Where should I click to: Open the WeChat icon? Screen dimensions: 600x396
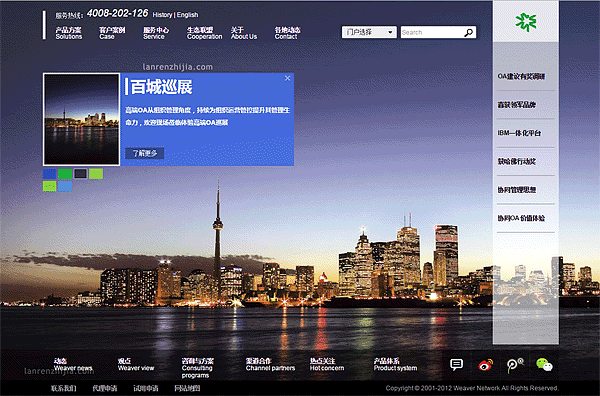pyautogui.click(x=544, y=365)
